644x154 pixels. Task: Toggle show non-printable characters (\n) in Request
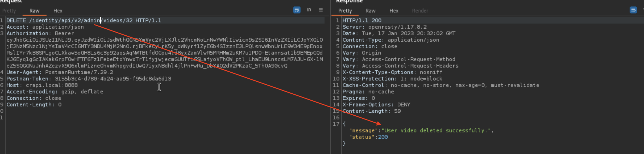309,10
